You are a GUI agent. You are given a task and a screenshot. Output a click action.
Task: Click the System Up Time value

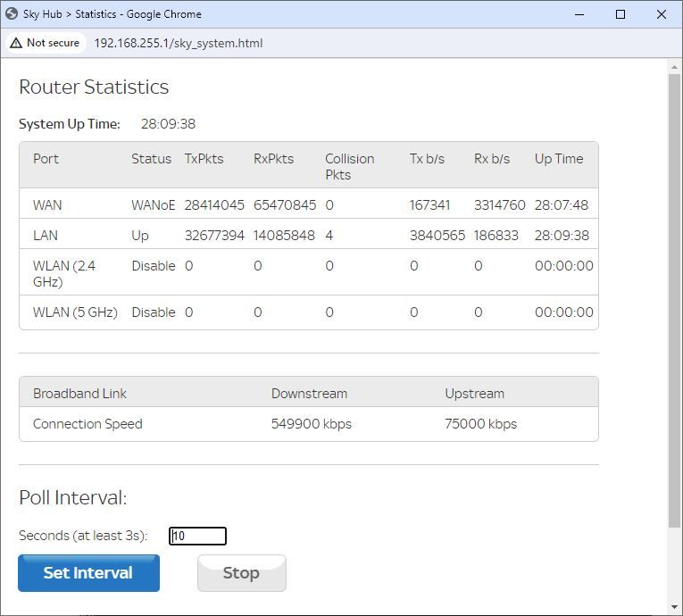pyautogui.click(x=168, y=124)
